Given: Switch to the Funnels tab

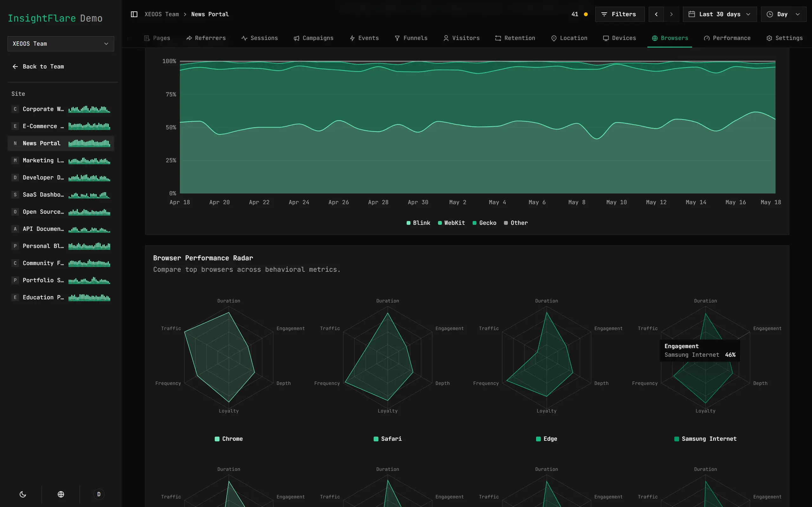Looking at the screenshot, I should (411, 38).
